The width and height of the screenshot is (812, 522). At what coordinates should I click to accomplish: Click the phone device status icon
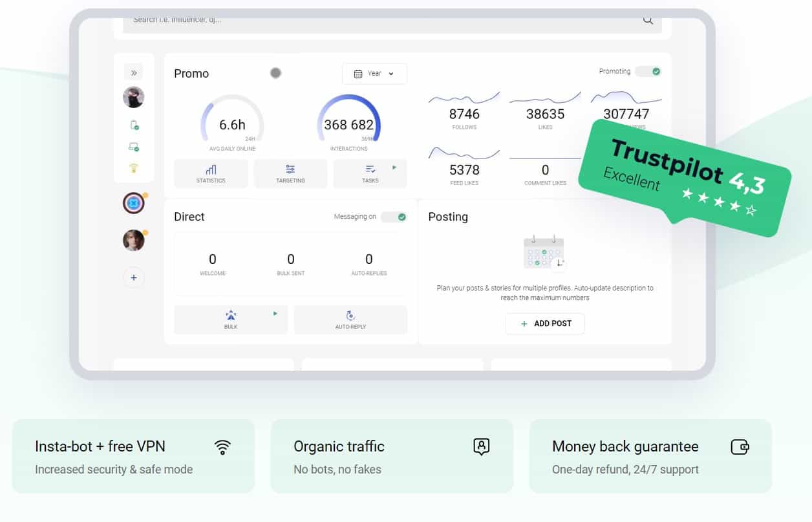pyautogui.click(x=134, y=125)
